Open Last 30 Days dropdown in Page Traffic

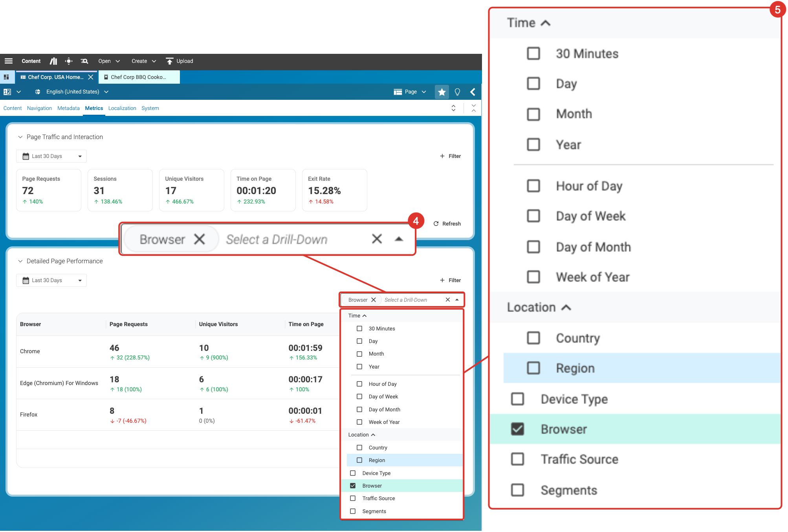(51, 156)
